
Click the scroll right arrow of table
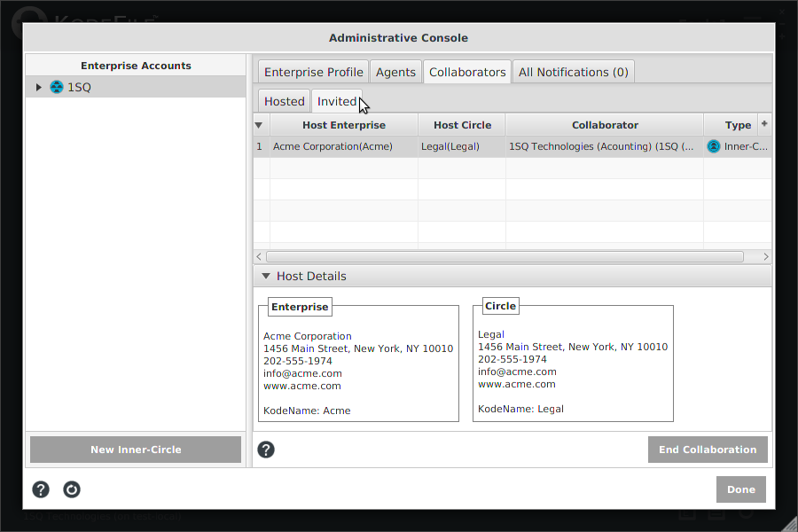tap(766, 256)
